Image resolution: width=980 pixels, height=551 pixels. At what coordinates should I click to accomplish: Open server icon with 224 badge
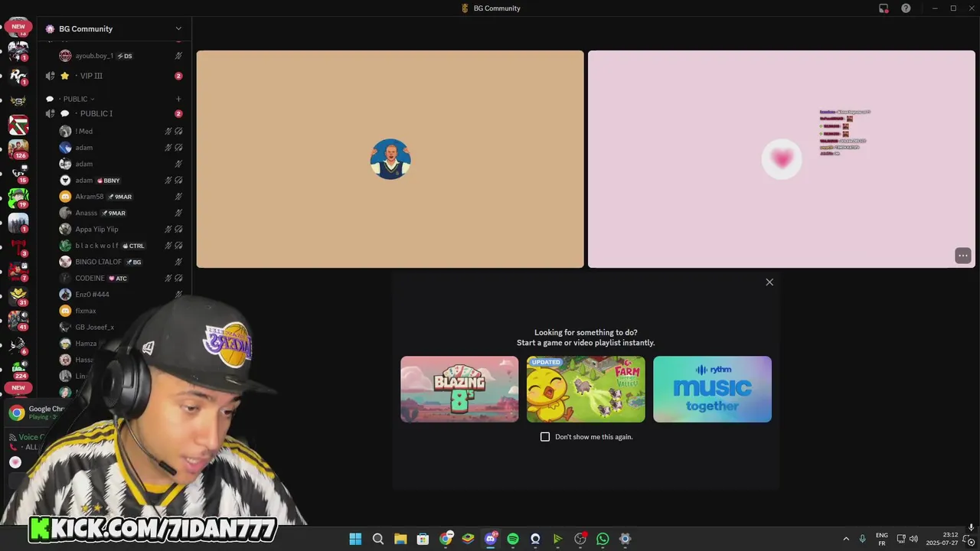click(x=18, y=369)
